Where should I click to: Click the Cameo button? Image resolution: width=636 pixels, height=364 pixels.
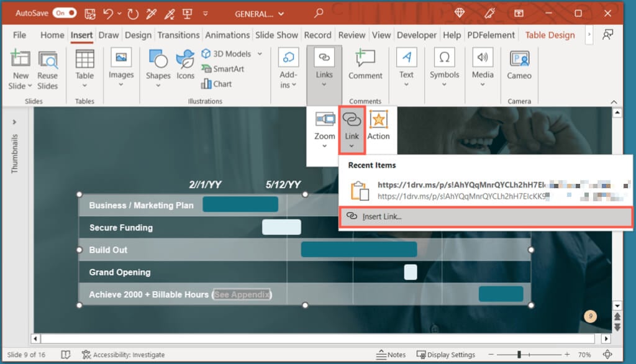(519, 65)
